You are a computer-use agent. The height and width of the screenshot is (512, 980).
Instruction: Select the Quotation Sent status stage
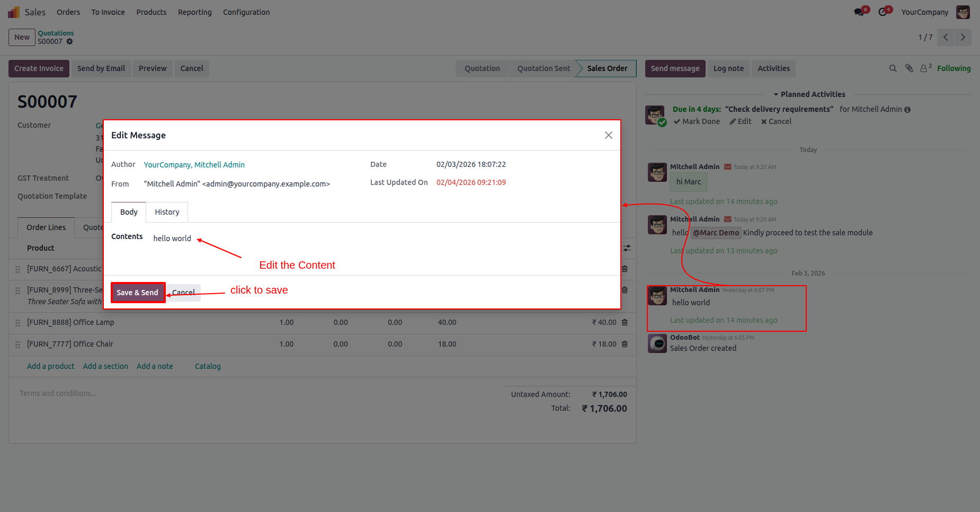point(544,68)
